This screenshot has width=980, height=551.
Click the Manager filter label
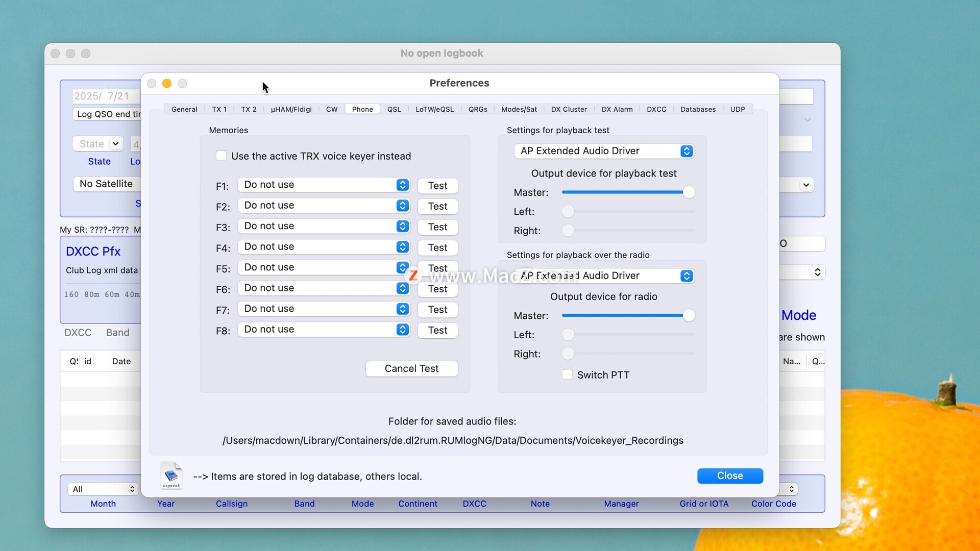(x=621, y=504)
